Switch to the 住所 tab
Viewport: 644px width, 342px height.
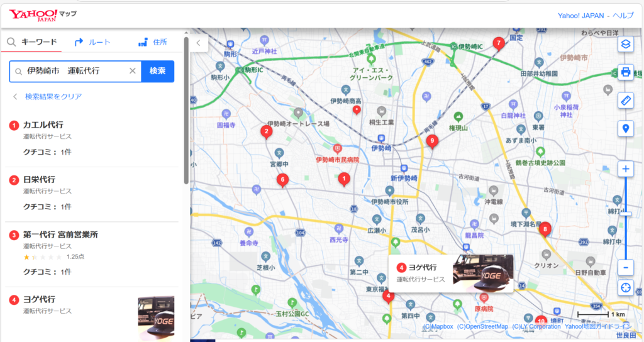[153, 42]
